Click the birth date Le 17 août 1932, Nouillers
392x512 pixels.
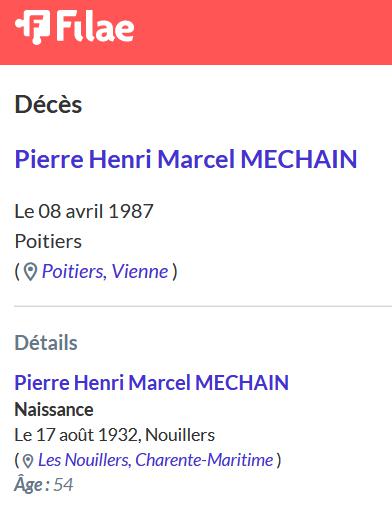point(115,435)
